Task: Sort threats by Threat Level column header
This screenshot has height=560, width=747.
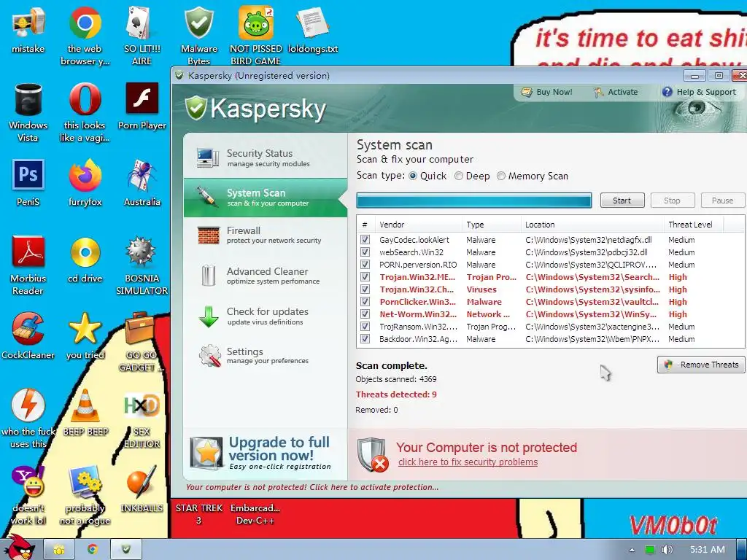Action: 694,225
